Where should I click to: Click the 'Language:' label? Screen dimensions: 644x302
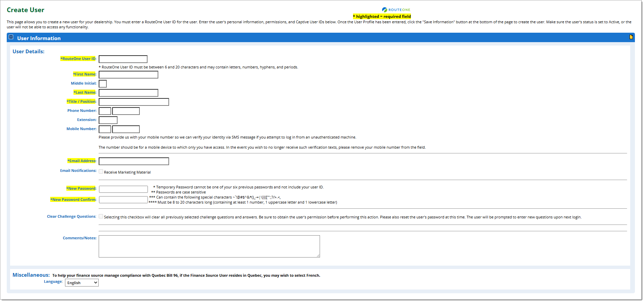pos(53,281)
